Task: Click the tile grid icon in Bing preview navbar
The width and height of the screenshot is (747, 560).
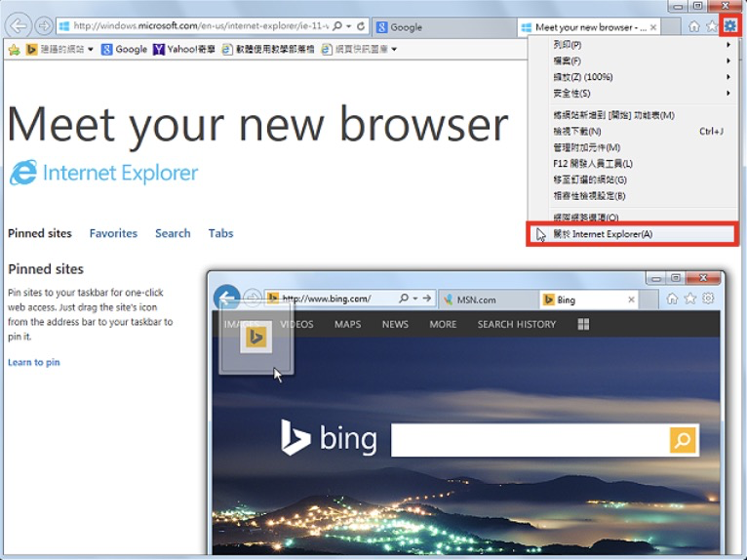Action: [x=583, y=324]
